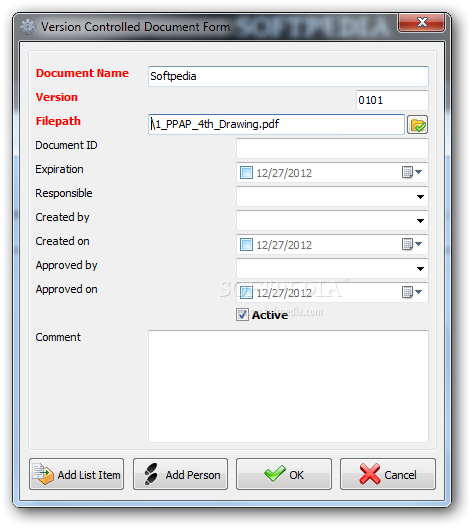Expand the Responsible dropdown
Screen dimensions: 472x528
tap(420, 197)
